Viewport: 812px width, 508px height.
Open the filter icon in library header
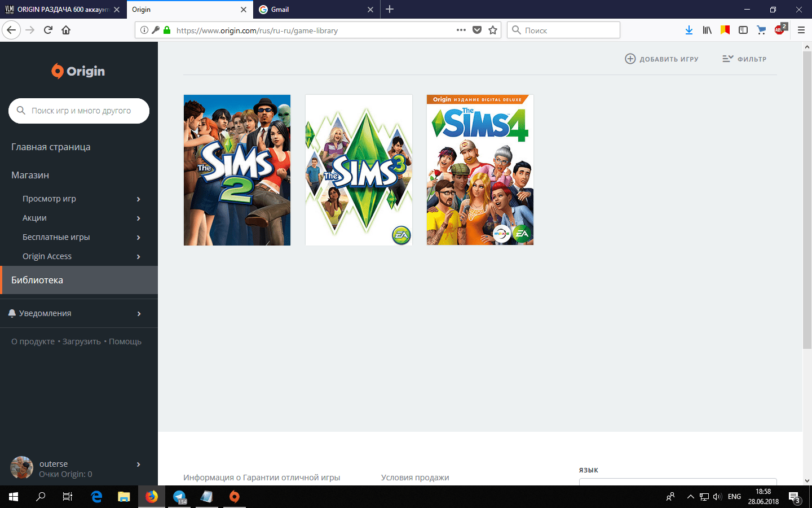tap(728, 59)
